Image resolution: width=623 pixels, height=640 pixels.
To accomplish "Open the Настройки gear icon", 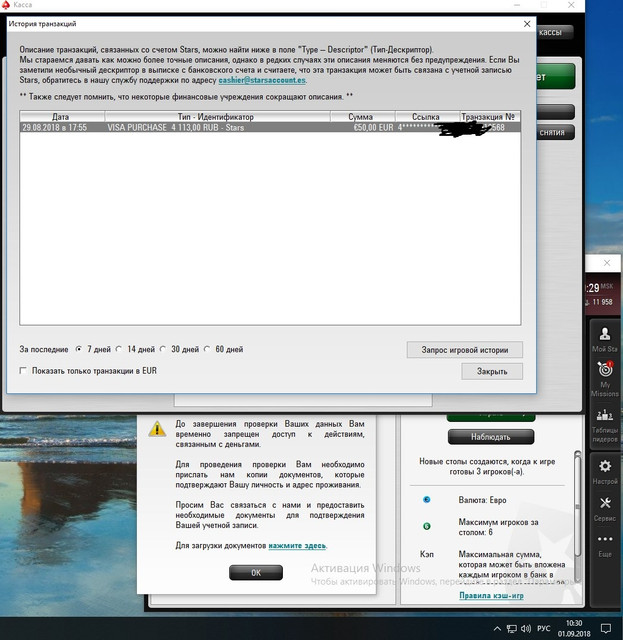I will click(605, 466).
